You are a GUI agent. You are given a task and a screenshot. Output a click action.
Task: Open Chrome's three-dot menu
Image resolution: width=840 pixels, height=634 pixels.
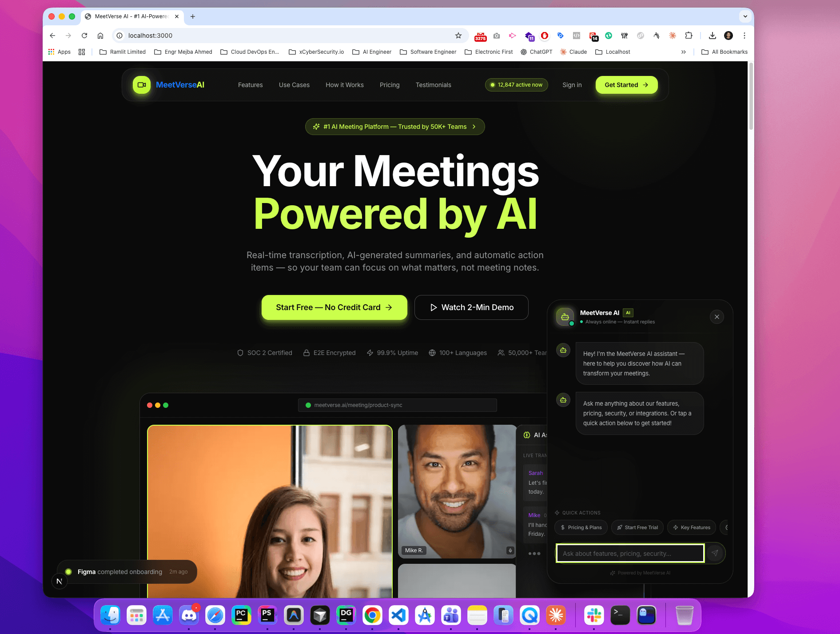[744, 36]
